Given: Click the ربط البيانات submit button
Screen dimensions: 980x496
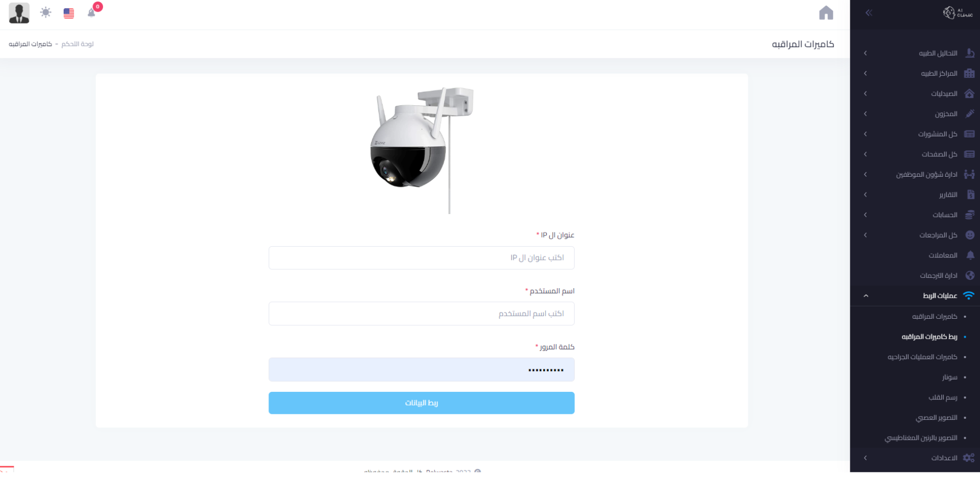Looking at the screenshot, I should 422,403.
